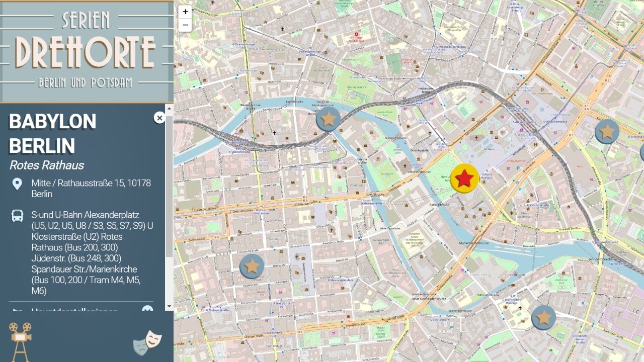Click the panel scrollbar down arrow
Viewport: 644px width, 362px height.
pyautogui.click(x=169, y=306)
